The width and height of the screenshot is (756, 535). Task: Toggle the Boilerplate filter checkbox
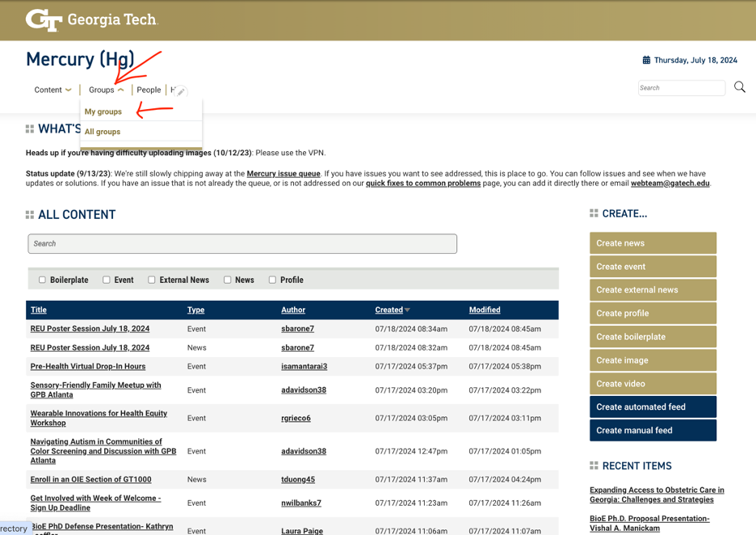coord(43,280)
